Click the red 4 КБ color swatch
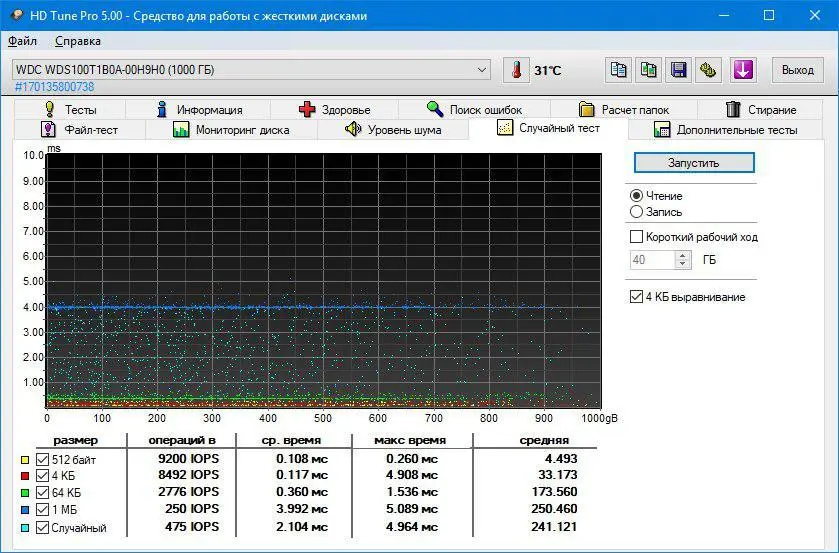 point(25,476)
